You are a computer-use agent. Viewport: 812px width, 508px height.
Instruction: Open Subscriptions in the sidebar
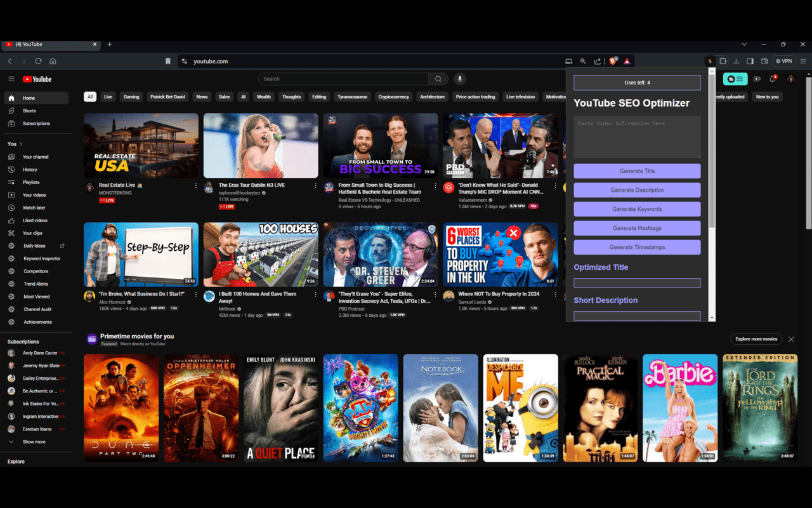[x=36, y=123]
